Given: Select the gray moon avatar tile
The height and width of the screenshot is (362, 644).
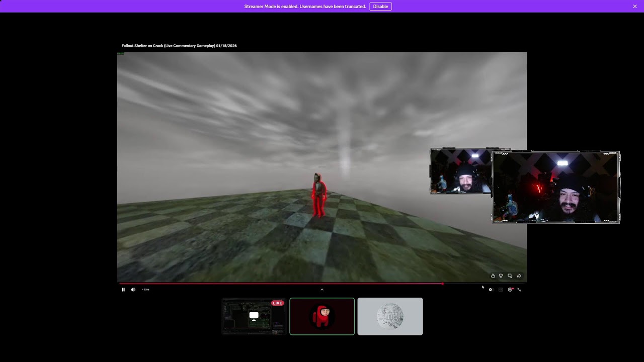Looking at the screenshot, I should (390, 316).
